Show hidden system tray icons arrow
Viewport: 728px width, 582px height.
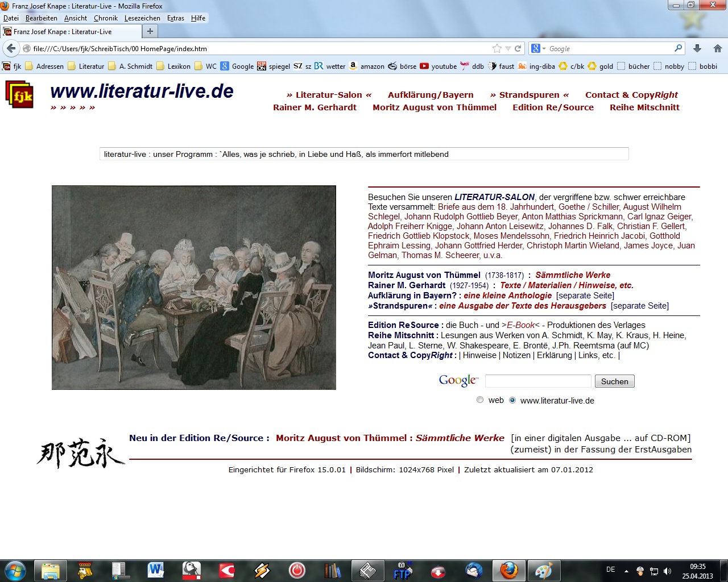(626, 571)
